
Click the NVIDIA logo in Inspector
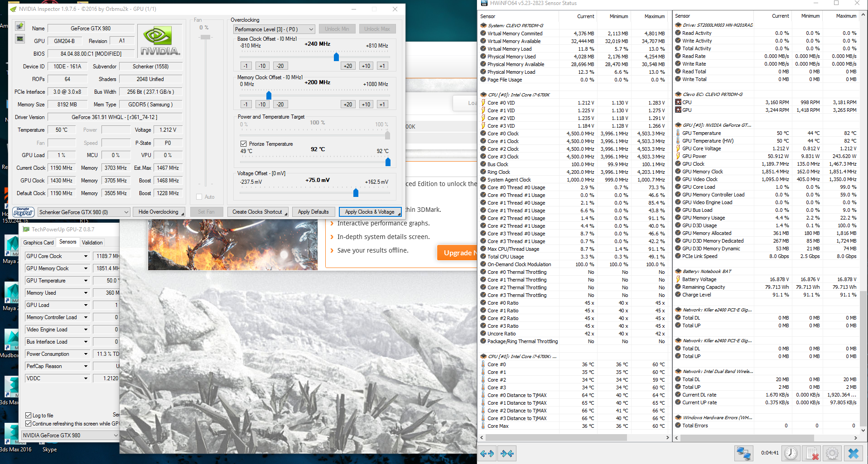pos(160,41)
